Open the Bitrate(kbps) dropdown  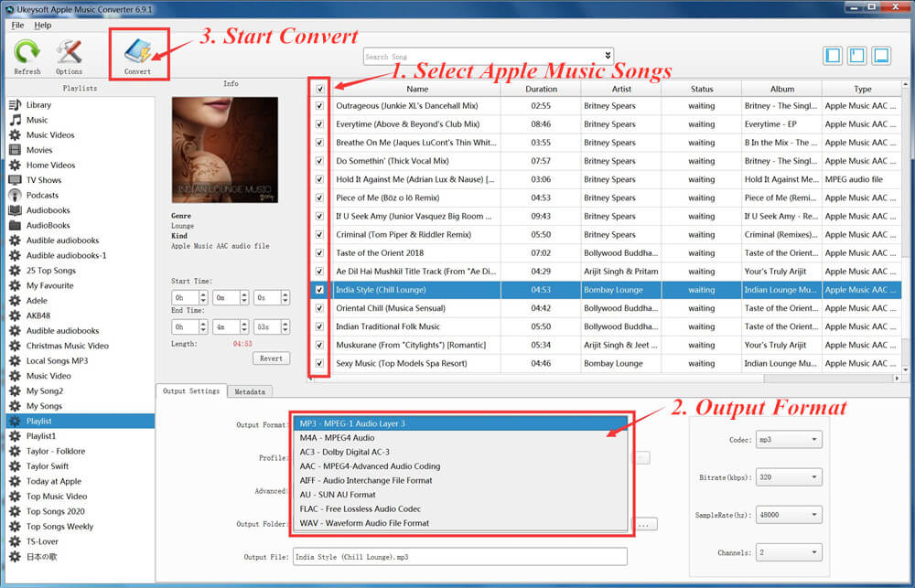pos(789,477)
